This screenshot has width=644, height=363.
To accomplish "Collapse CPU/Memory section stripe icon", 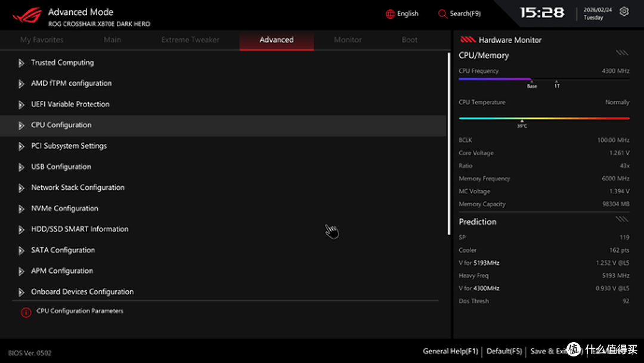I will coord(621,53).
